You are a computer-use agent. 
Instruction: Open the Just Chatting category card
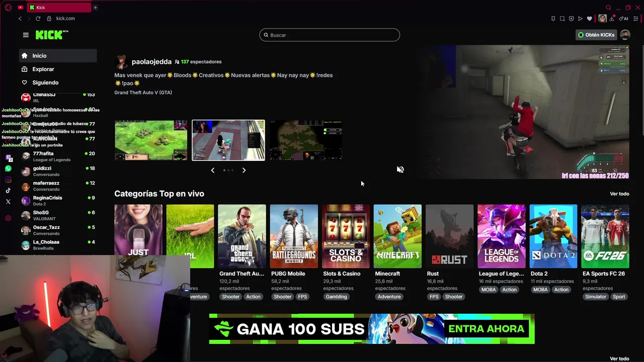pos(138,236)
